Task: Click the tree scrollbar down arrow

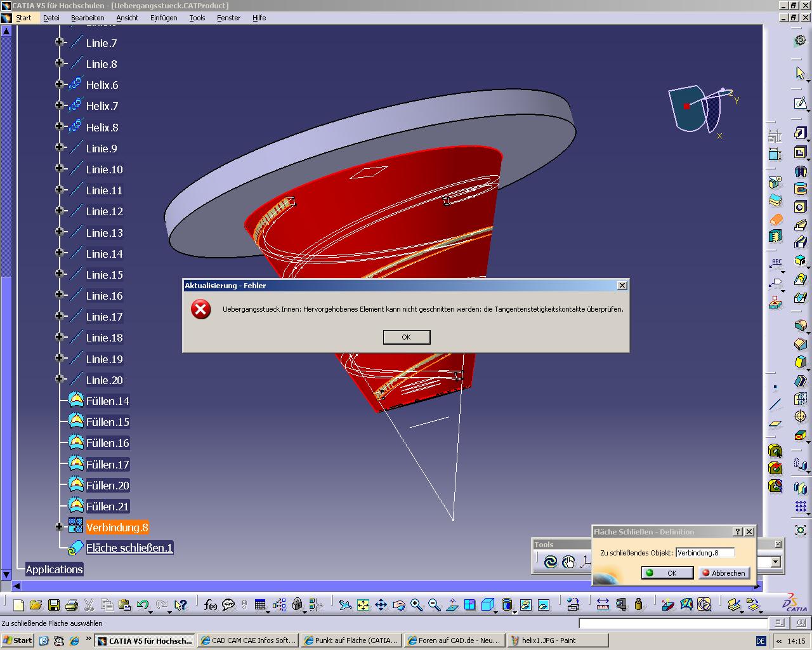Action: (6, 575)
